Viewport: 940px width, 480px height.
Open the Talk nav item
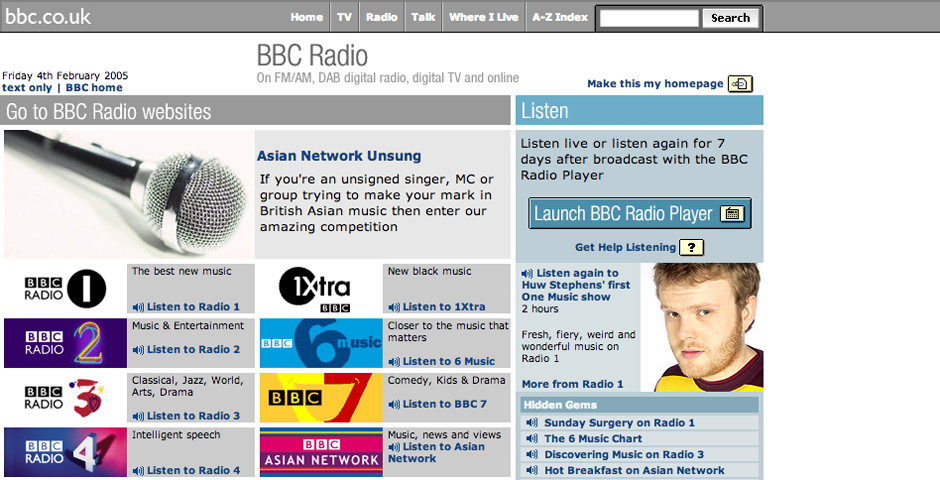tap(423, 17)
